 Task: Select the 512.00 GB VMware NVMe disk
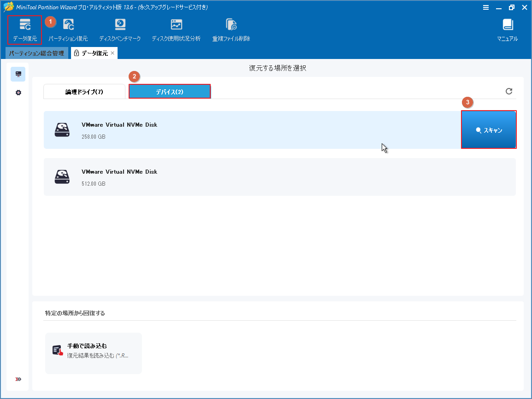click(280, 177)
